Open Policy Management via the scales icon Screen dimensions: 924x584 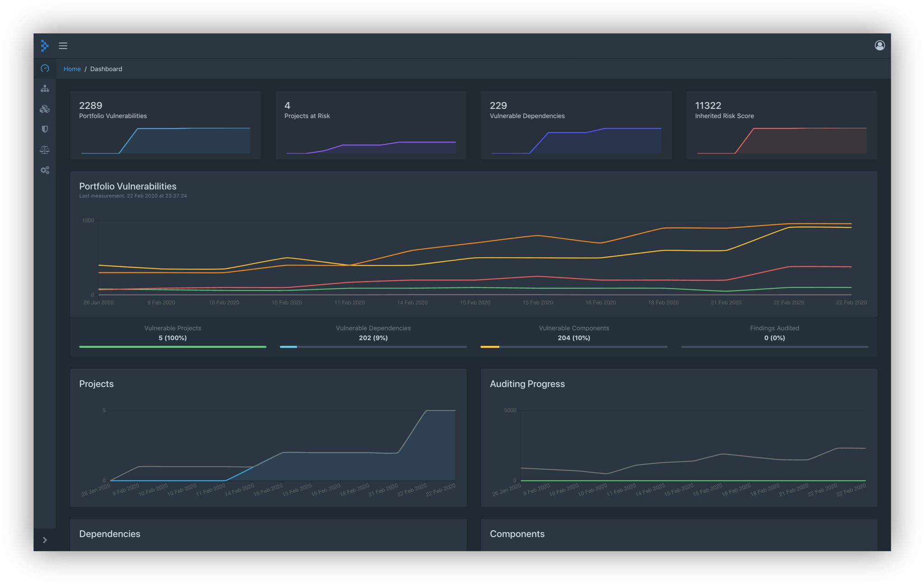45,149
